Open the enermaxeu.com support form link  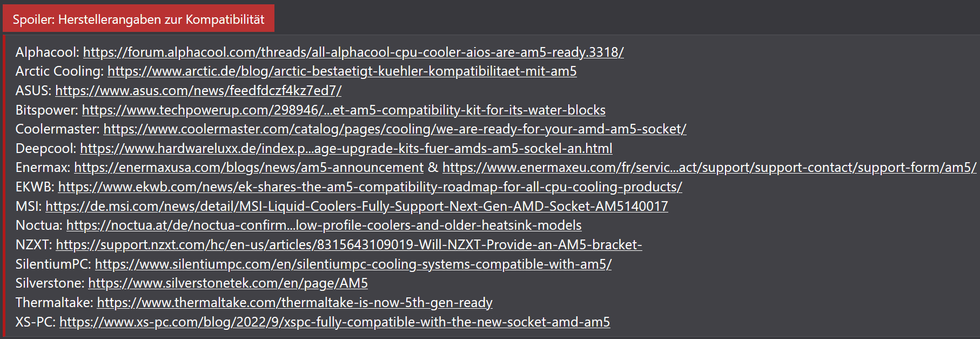click(x=709, y=167)
